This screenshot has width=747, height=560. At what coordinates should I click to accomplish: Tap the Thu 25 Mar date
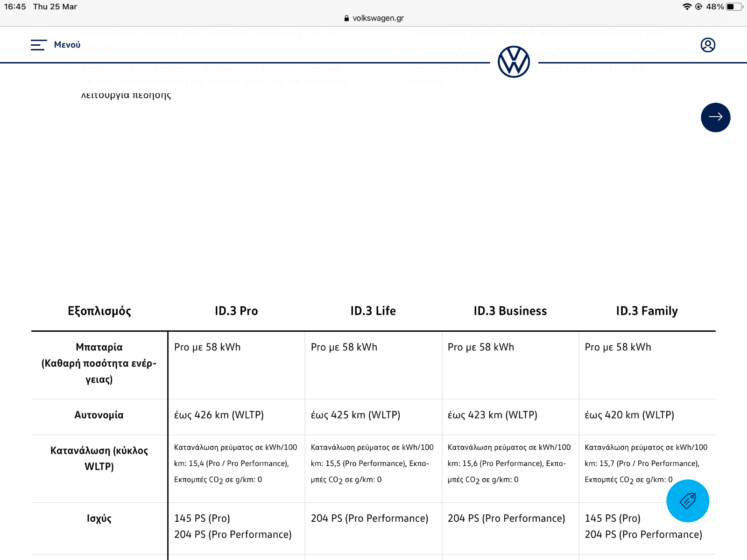[55, 7]
